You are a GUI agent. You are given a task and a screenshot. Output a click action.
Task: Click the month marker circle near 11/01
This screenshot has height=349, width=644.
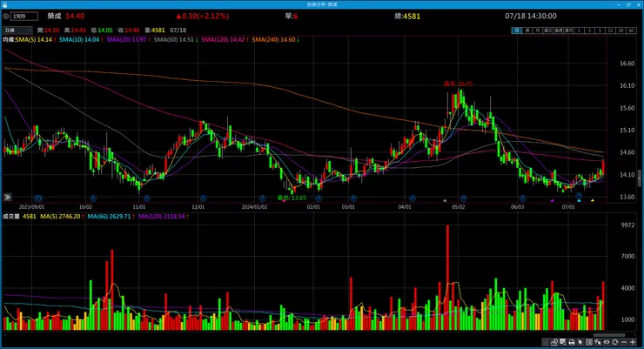[x=147, y=198]
